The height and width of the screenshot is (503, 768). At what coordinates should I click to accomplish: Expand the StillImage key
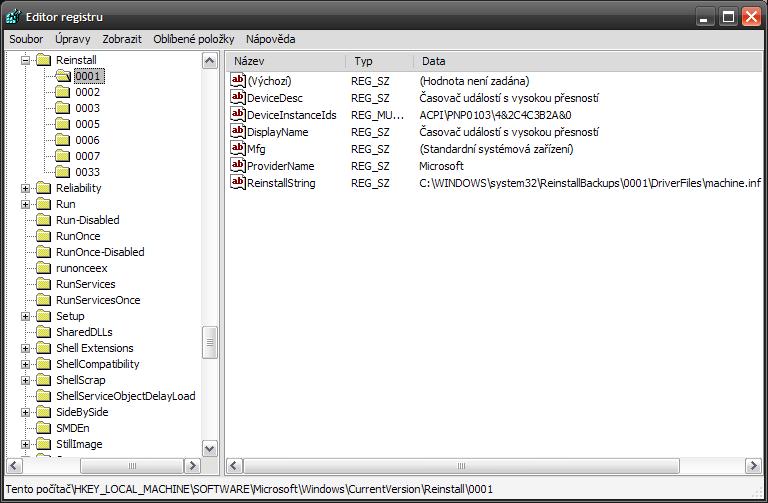click(25, 444)
